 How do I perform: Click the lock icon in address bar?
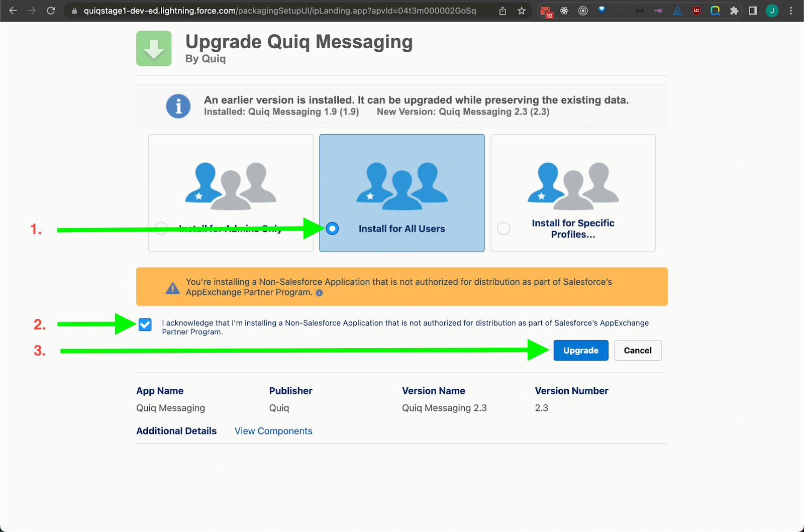click(74, 11)
